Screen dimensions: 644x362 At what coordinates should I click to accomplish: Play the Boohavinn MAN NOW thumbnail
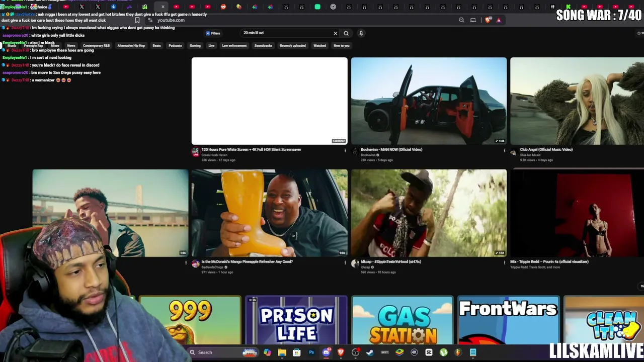[x=429, y=101]
